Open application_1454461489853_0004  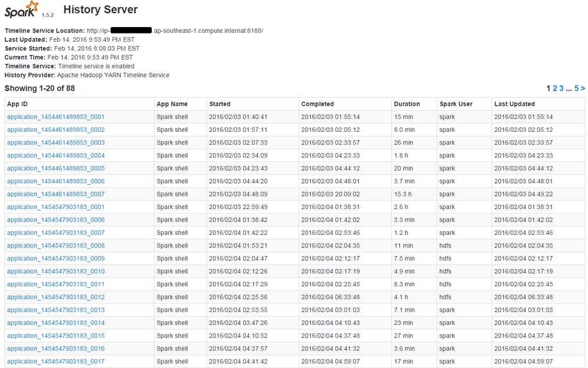55,155
